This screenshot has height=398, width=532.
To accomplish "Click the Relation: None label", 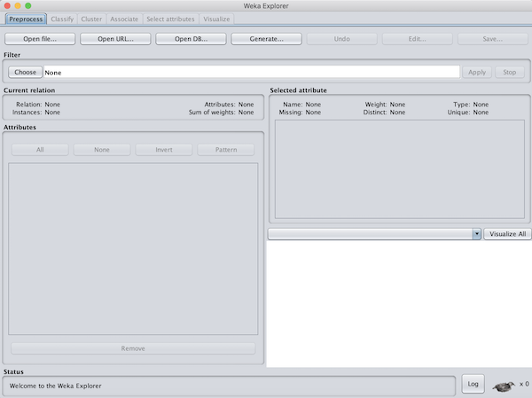I will pyautogui.click(x=38, y=105).
